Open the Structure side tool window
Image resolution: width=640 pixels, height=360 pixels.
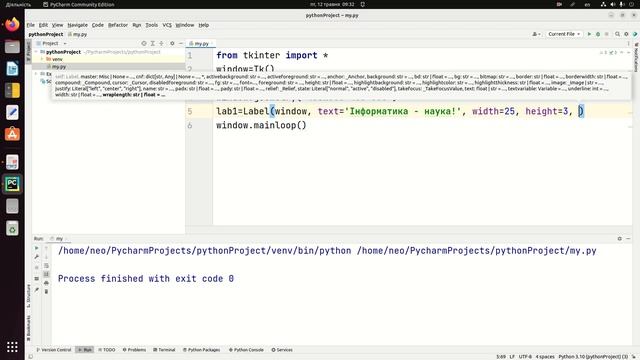coord(29,296)
